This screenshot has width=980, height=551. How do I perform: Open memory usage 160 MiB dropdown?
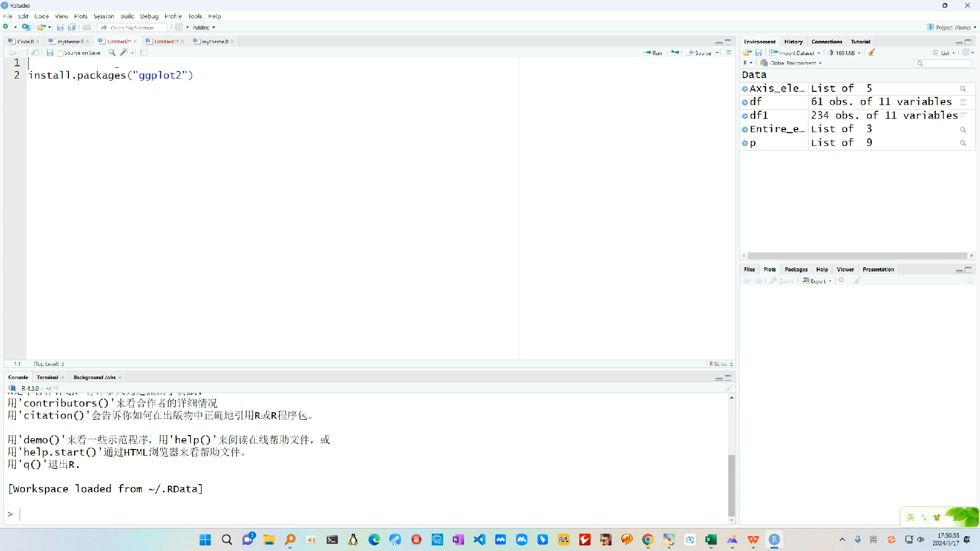844,53
